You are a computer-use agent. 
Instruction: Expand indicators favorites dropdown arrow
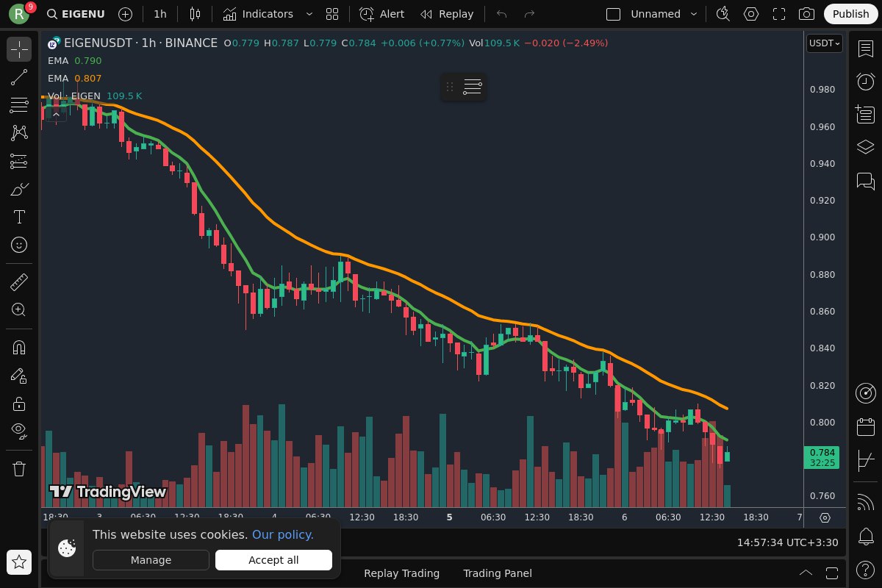coord(309,14)
